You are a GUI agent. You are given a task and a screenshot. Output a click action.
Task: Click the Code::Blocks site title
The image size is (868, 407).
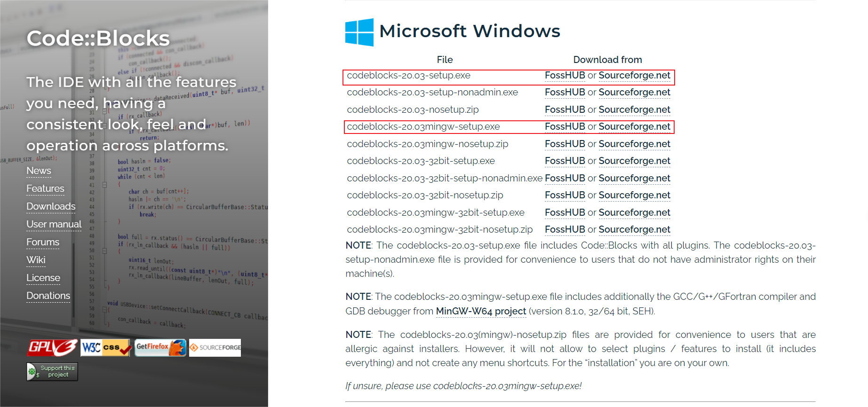click(98, 39)
